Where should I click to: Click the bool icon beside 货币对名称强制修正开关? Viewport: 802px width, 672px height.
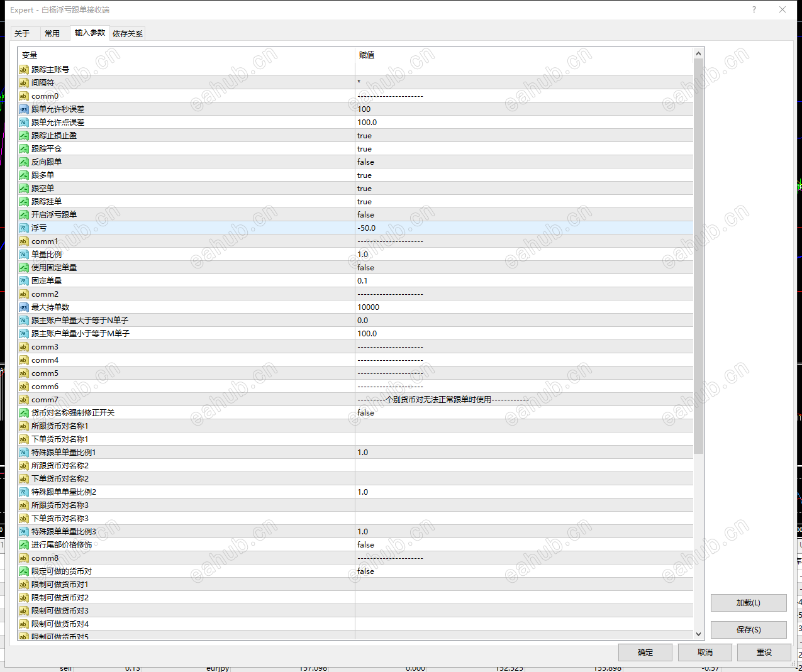pyautogui.click(x=24, y=413)
